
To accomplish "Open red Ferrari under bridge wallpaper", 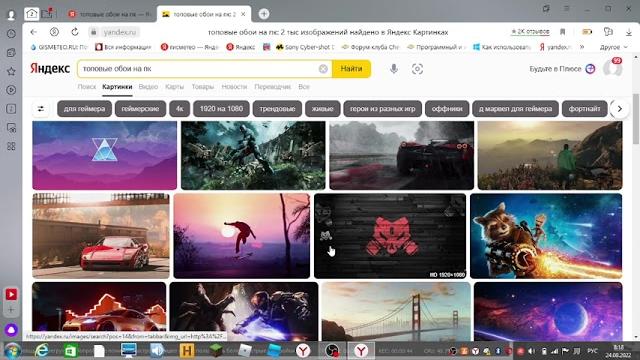I will coord(101,236).
